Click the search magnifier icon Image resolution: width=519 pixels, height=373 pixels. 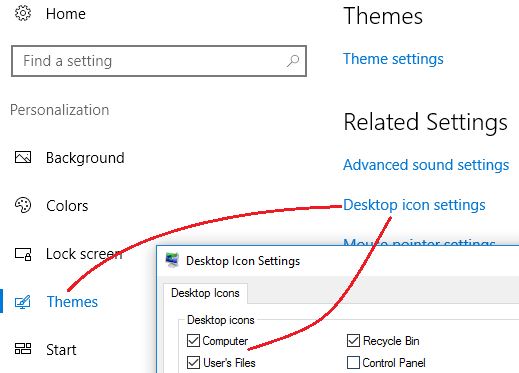[293, 61]
